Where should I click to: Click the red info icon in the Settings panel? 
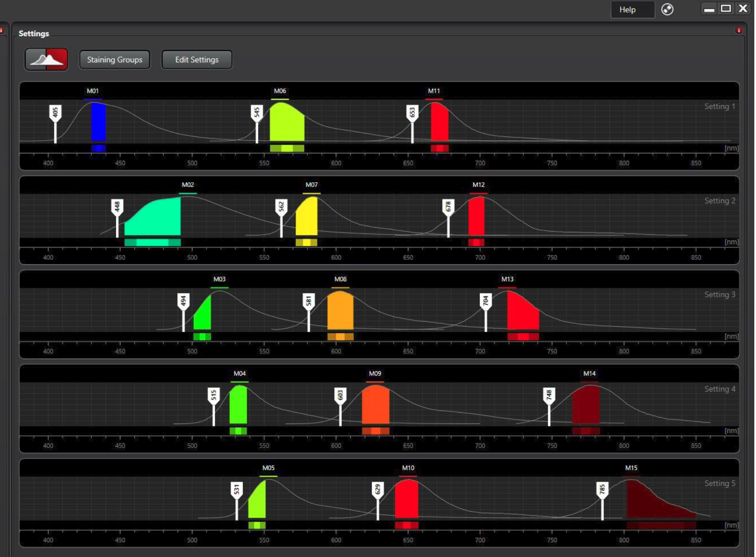(x=738, y=30)
